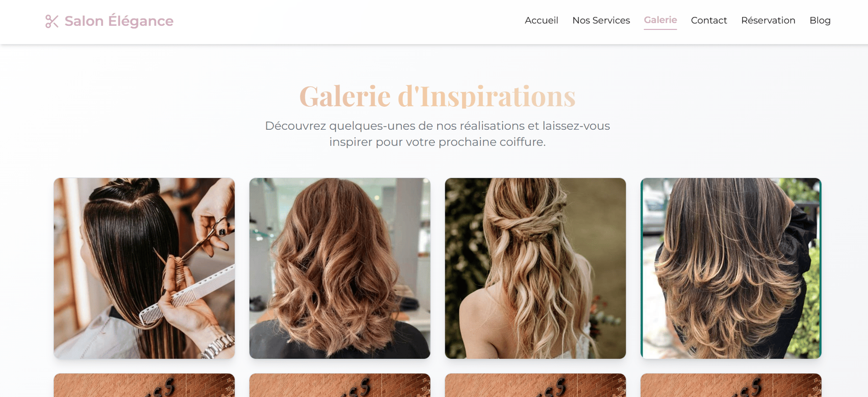Click the pink underline beneath Galerie
Screen dimensions: 868x397
click(660, 29)
